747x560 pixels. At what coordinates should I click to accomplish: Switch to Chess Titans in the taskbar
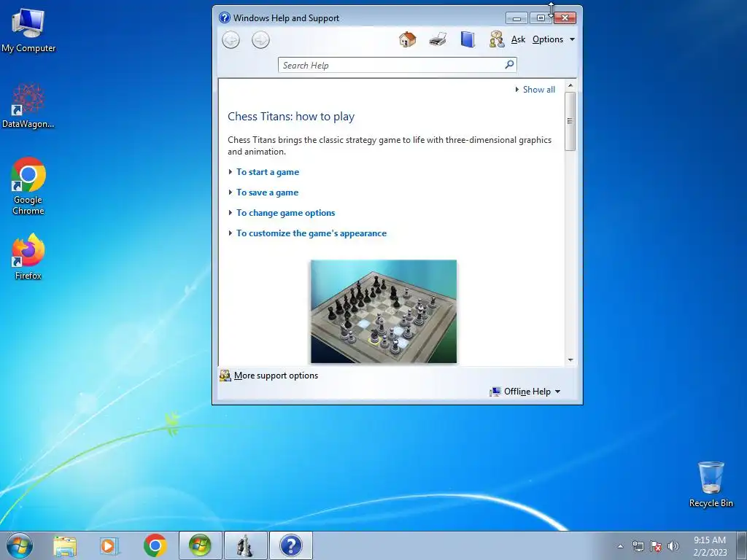[245, 545]
